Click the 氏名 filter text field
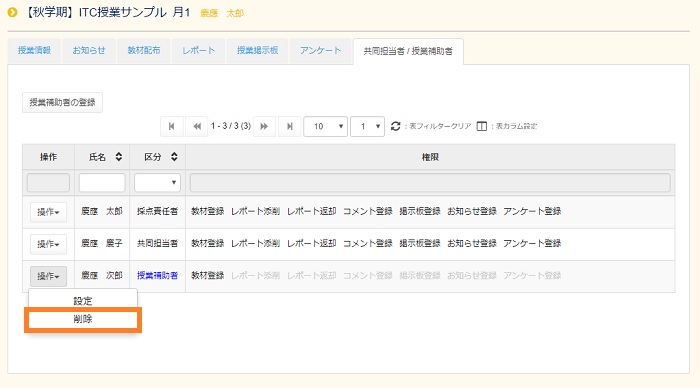The width and height of the screenshot is (700, 388). pyautogui.click(x=102, y=183)
